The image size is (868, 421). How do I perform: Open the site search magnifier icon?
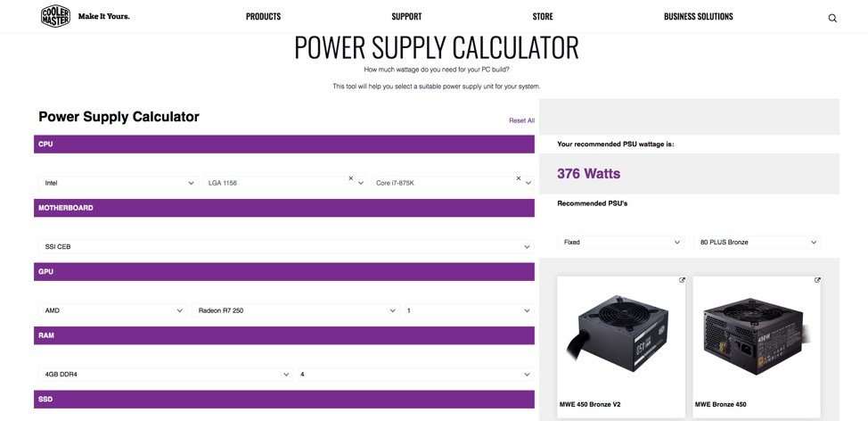pos(832,18)
